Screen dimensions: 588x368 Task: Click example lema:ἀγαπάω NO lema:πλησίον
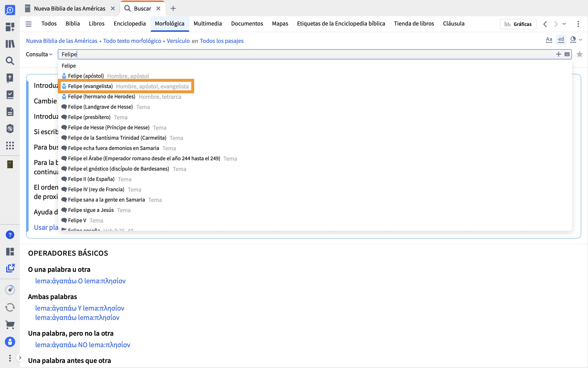pyautogui.click(x=83, y=345)
